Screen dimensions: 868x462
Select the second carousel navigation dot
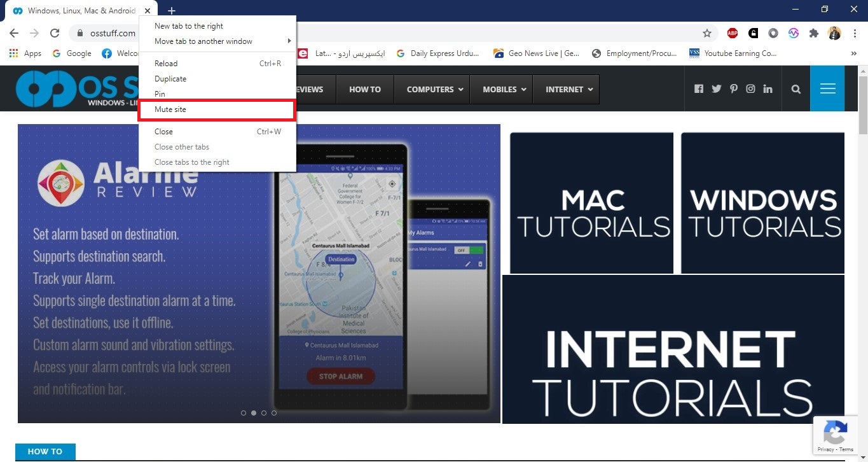tap(254, 412)
